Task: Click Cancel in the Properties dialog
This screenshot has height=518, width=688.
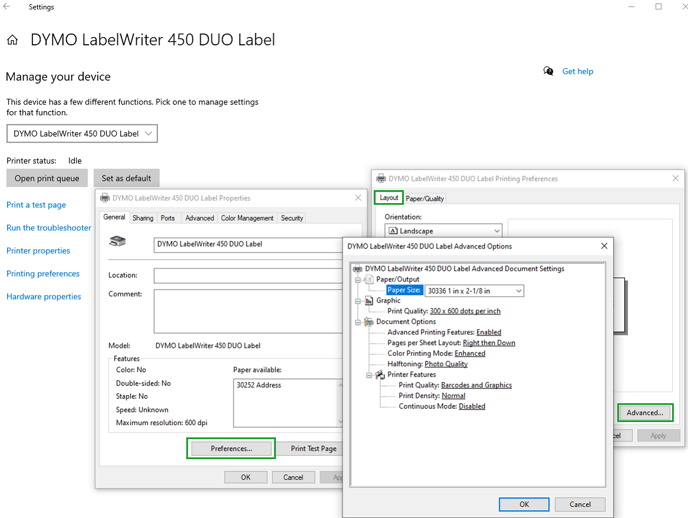Action: (293, 477)
